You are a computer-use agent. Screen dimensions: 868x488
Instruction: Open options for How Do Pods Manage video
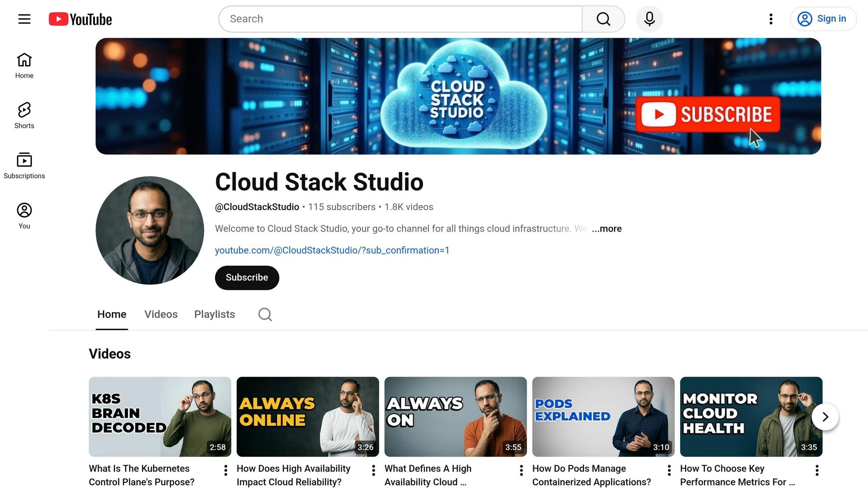[x=669, y=470]
